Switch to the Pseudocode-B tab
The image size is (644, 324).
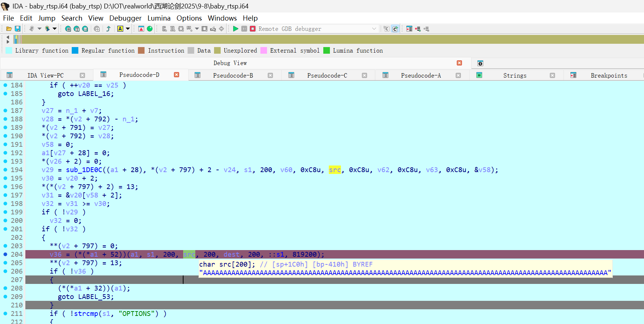(233, 75)
